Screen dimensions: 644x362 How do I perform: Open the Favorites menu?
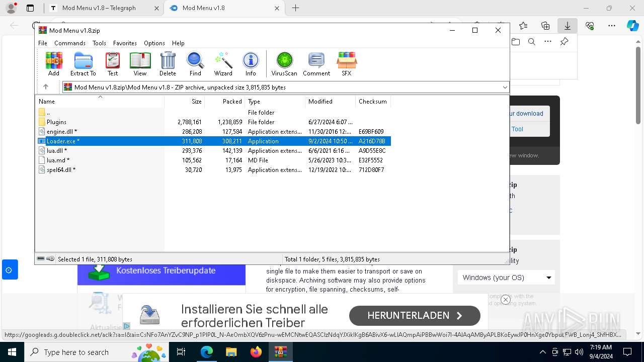125,43
